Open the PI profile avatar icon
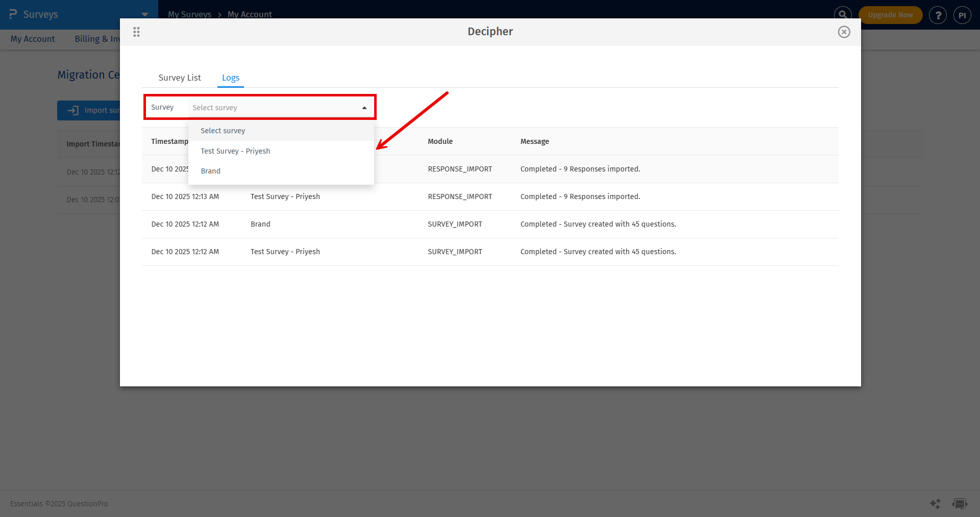Viewport: 980px width, 517px height. pos(963,15)
